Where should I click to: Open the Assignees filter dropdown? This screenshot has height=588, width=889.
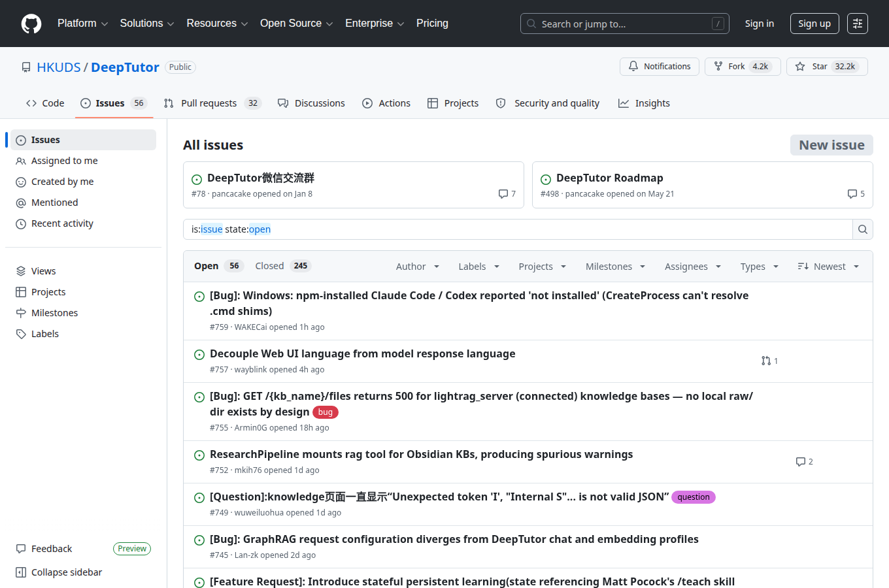(x=693, y=267)
